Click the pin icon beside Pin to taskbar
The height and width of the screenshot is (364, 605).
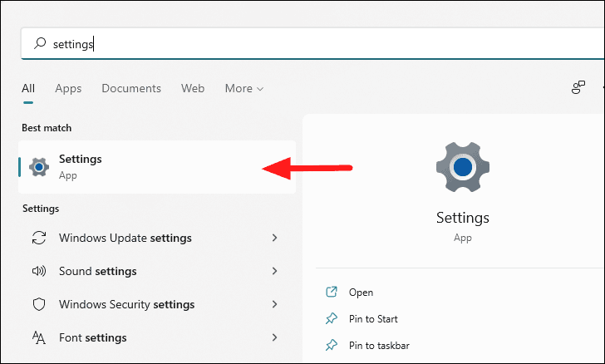pos(332,345)
